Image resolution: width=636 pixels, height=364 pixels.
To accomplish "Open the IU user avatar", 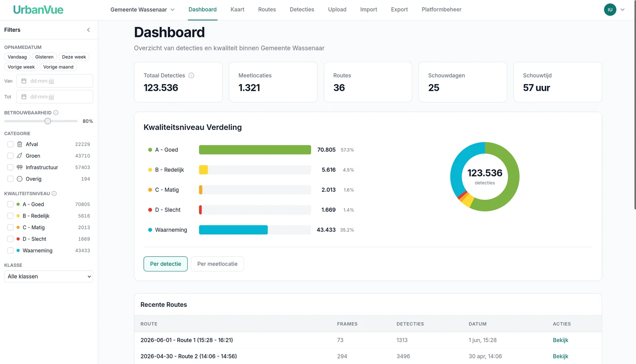I will pos(610,10).
